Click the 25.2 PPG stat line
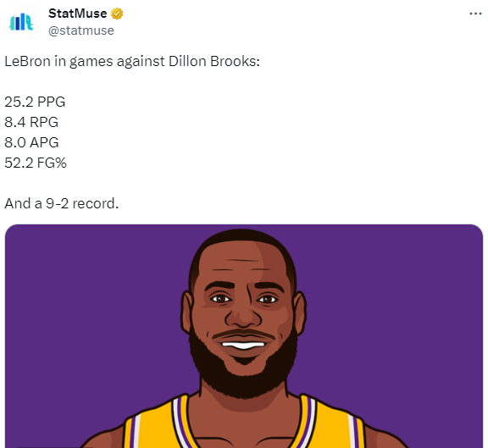 point(35,102)
